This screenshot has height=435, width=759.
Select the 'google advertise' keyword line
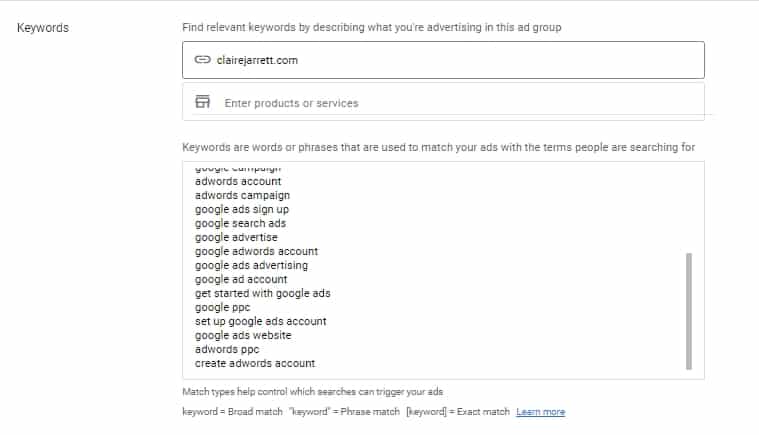236,238
